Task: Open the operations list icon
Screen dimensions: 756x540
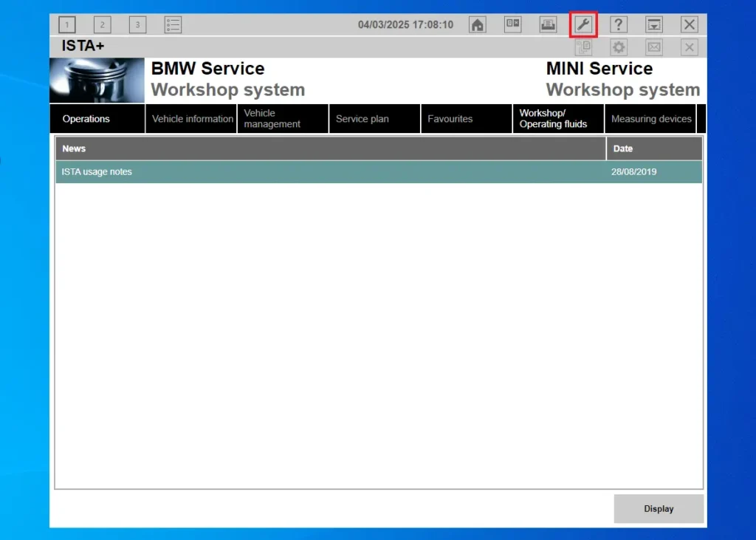Action: point(173,24)
